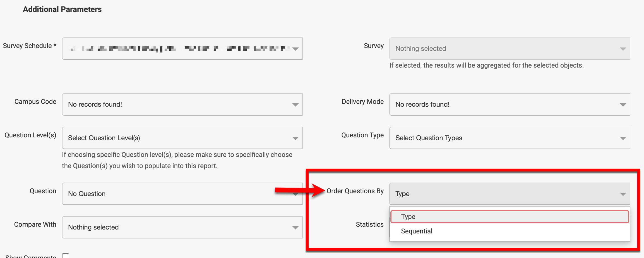Click the Order Questions By arrow icon

point(623,194)
